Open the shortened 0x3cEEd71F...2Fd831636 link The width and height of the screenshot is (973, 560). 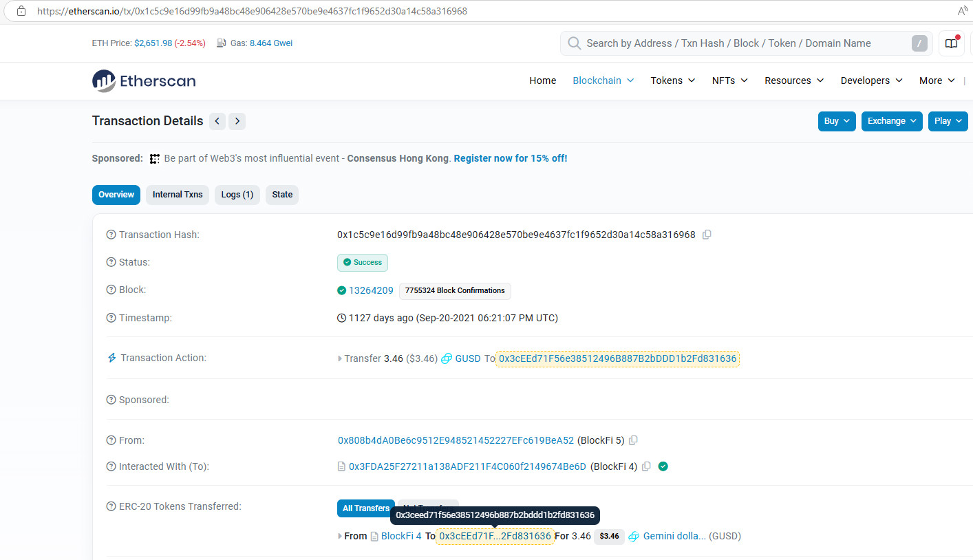[x=495, y=536]
